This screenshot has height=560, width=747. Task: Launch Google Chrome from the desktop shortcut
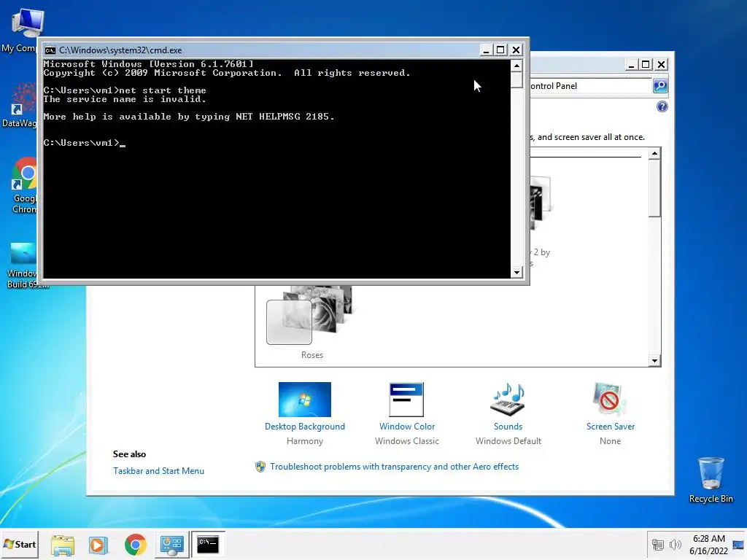[23, 184]
